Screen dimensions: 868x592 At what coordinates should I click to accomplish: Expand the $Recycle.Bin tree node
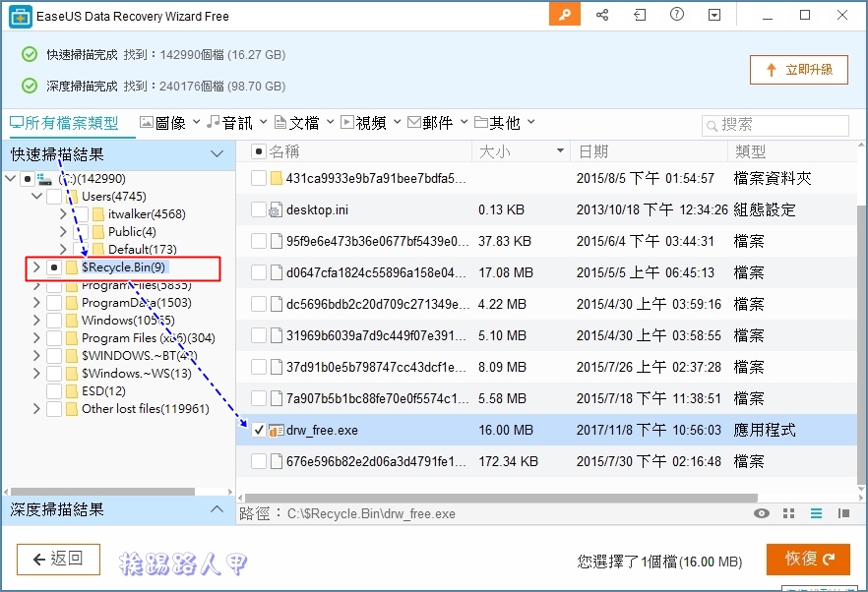(36, 267)
